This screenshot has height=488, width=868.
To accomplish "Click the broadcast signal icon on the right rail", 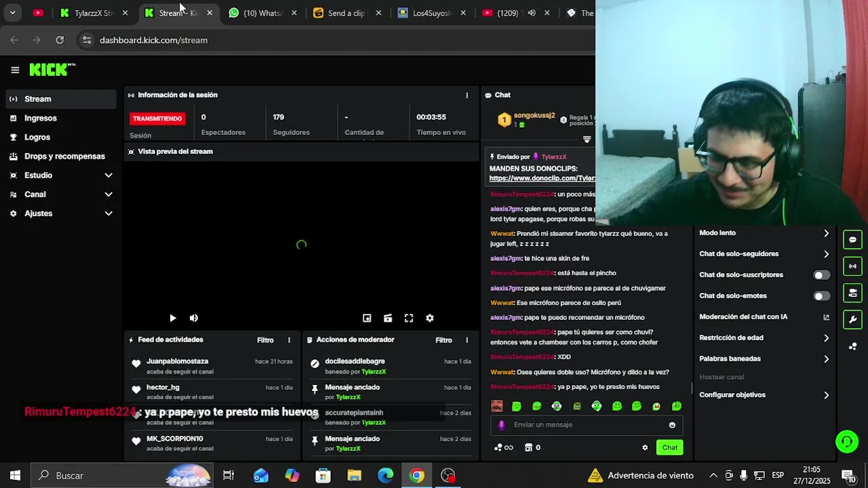I will (x=852, y=266).
